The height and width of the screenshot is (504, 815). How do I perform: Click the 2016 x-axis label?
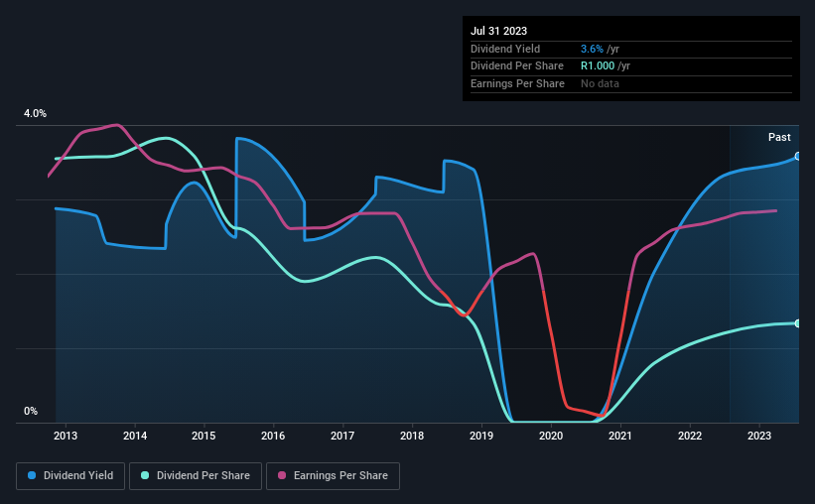(x=273, y=436)
